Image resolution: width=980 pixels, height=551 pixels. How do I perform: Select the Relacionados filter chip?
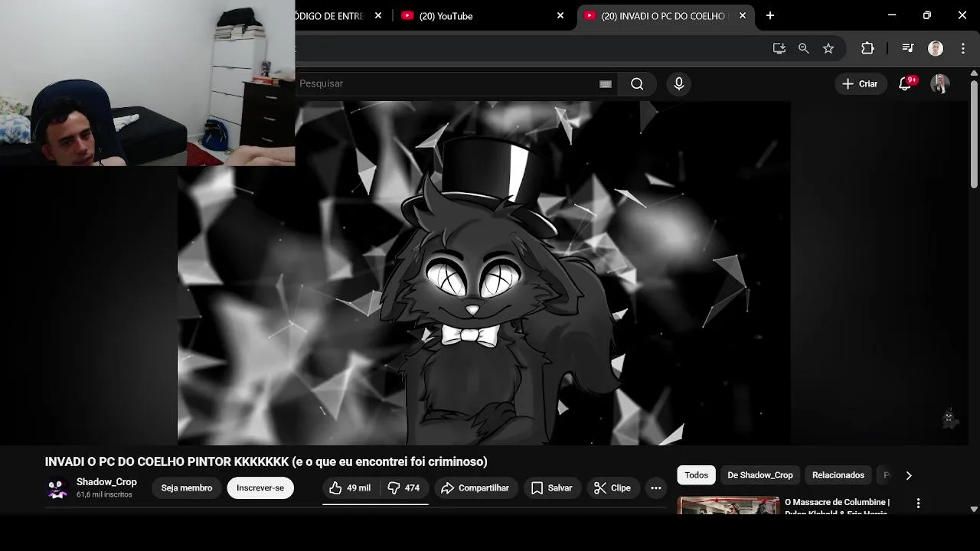[838, 475]
